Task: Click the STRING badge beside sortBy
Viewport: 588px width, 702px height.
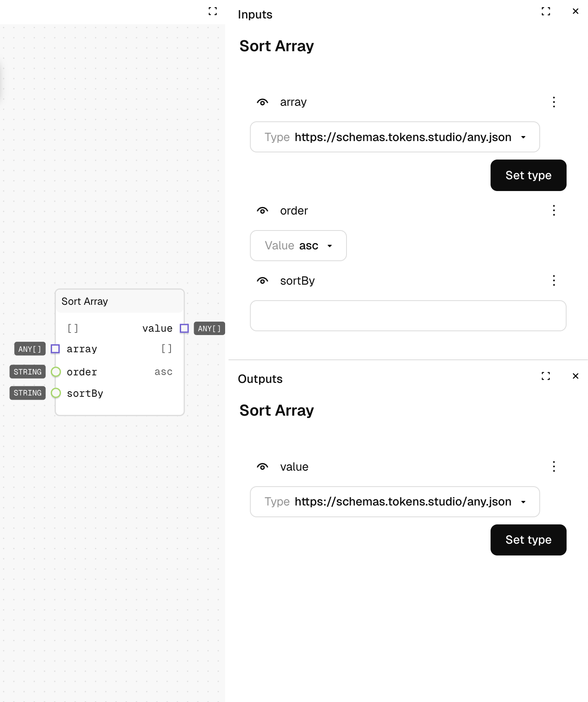Action: click(x=27, y=393)
